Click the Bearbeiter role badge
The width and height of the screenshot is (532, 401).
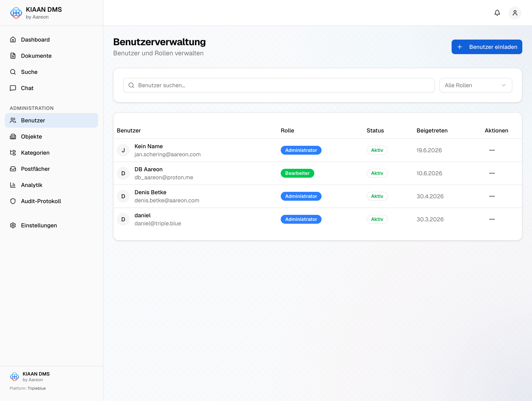[x=297, y=173]
